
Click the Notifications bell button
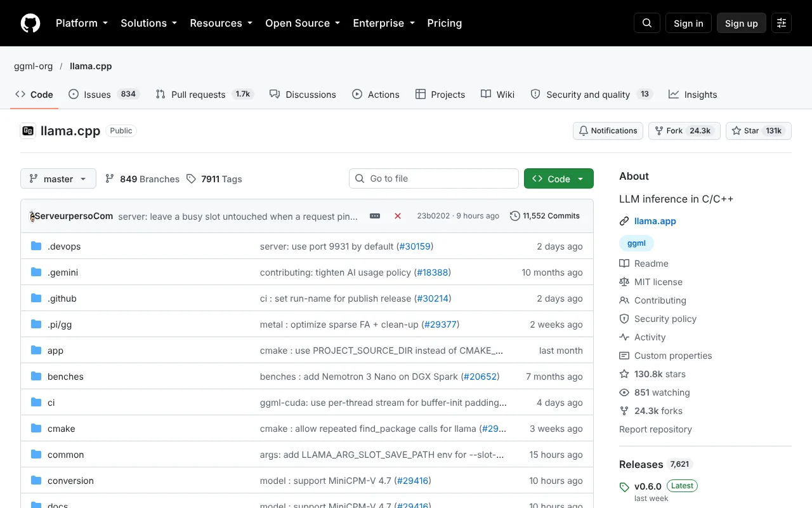(x=608, y=131)
